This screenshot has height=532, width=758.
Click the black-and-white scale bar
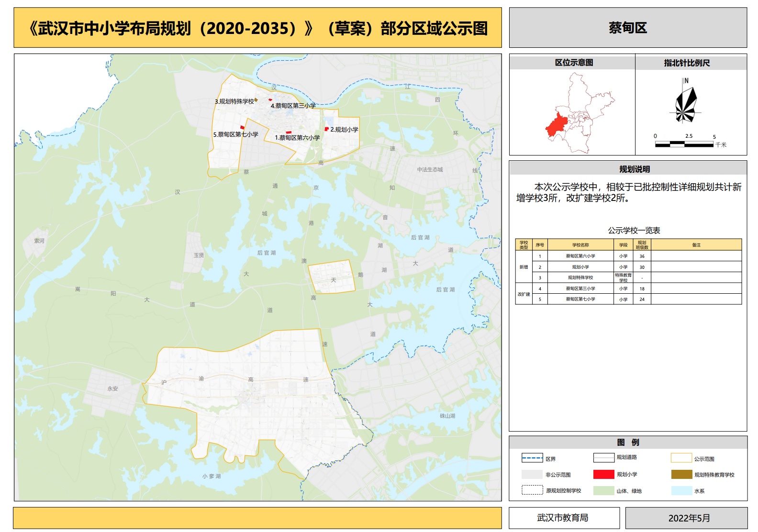point(684,144)
